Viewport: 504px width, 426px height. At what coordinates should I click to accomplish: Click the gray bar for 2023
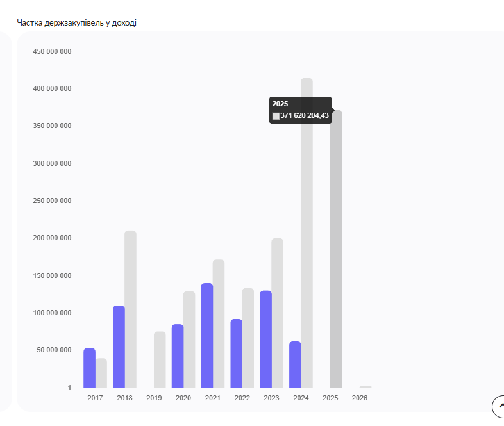[x=277, y=313]
